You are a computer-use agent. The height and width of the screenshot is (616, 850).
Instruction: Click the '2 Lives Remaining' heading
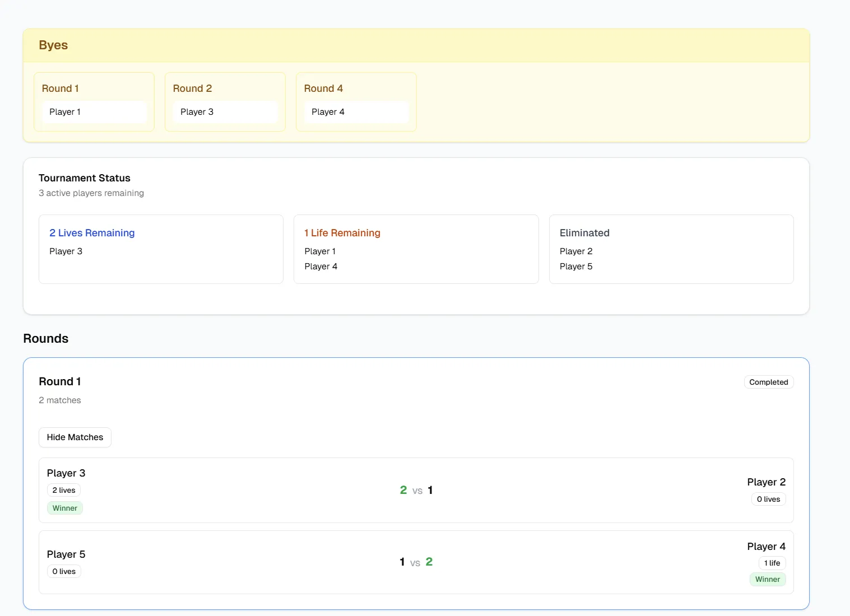[92, 233]
